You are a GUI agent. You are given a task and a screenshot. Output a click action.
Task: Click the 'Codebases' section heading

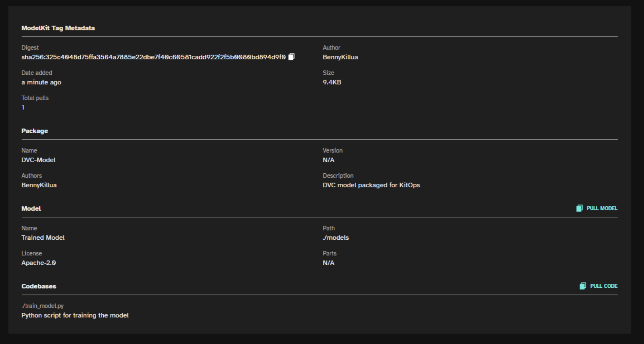(39, 286)
